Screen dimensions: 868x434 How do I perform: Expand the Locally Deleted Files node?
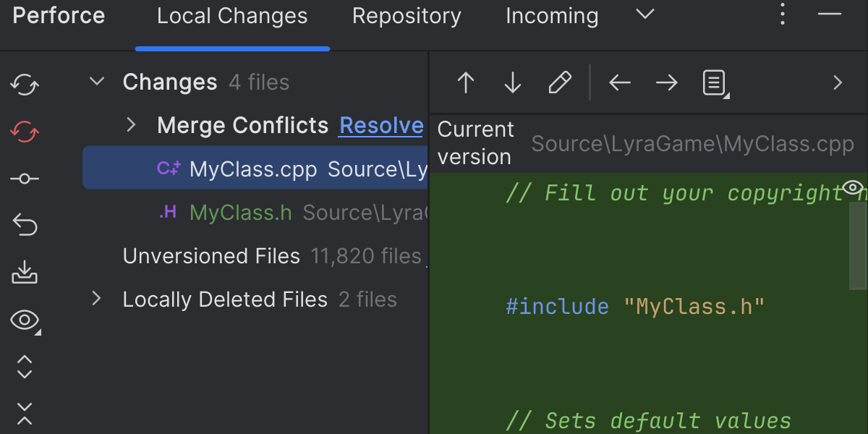97,299
